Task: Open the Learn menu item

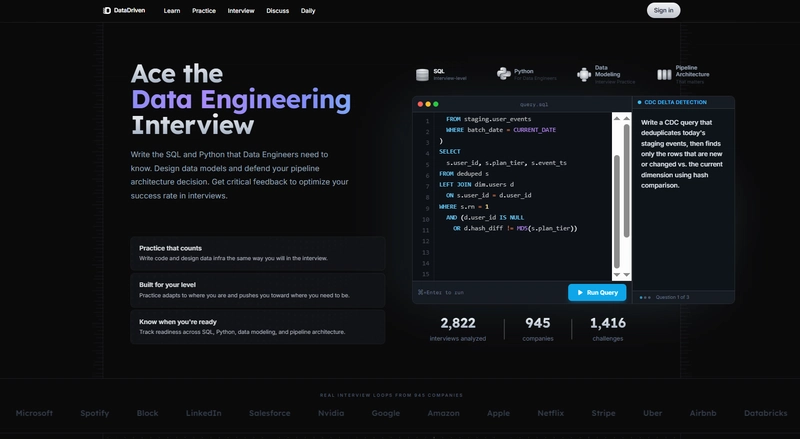Action: point(172,10)
